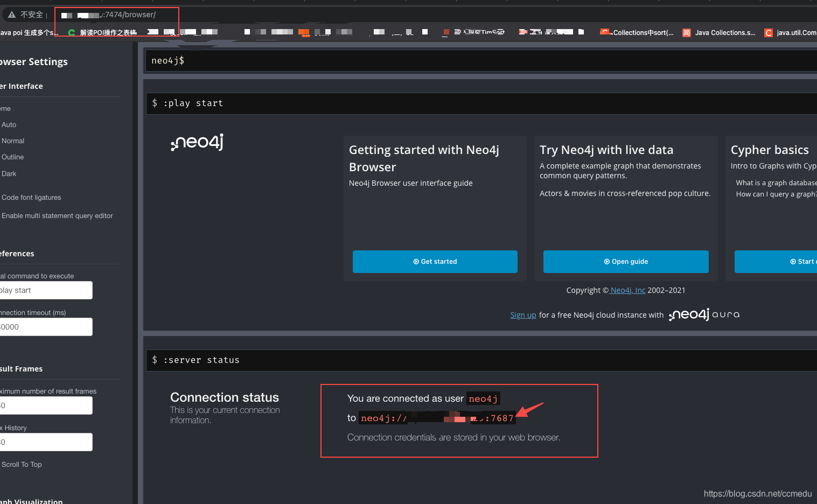Click the initial command to execute input field
The height and width of the screenshot is (504, 817).
point(46,290)
